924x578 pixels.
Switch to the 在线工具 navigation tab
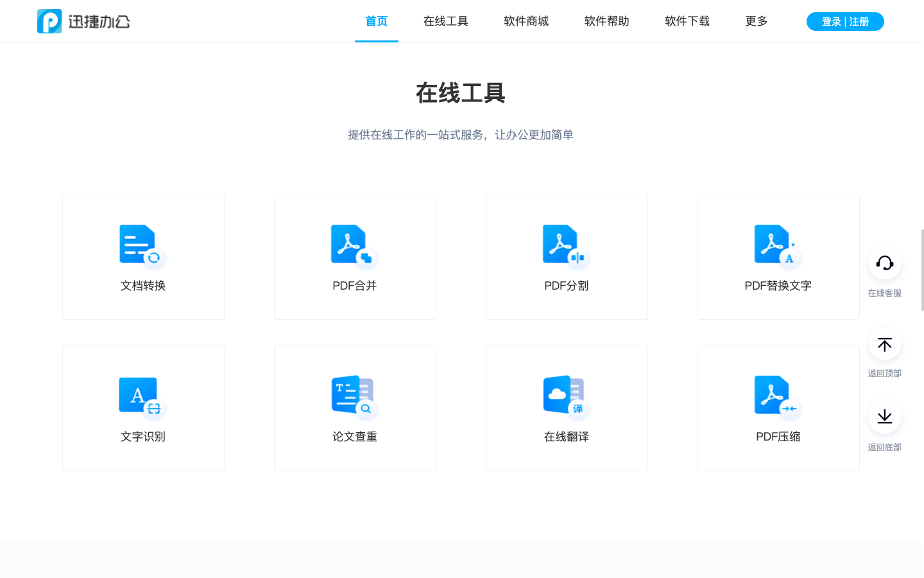pos(445,21)
